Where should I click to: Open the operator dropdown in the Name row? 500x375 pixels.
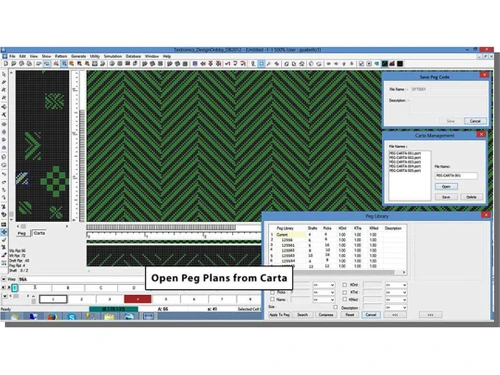324,300
